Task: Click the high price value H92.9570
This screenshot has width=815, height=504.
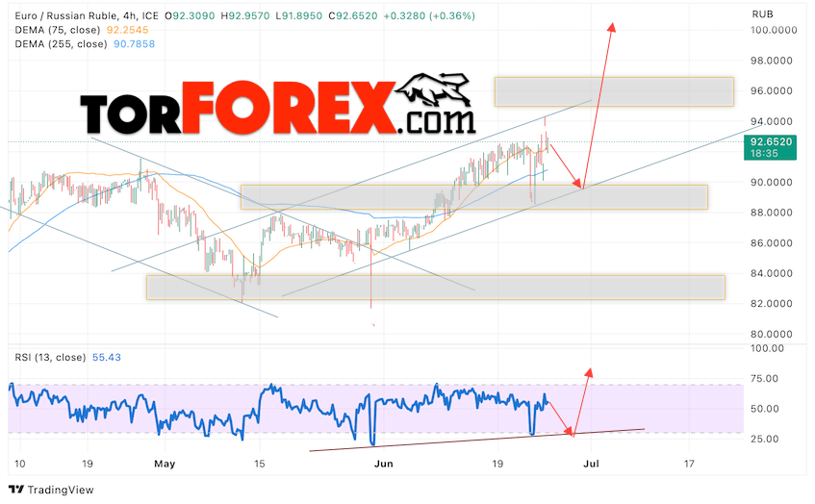Action: (245, 16)
